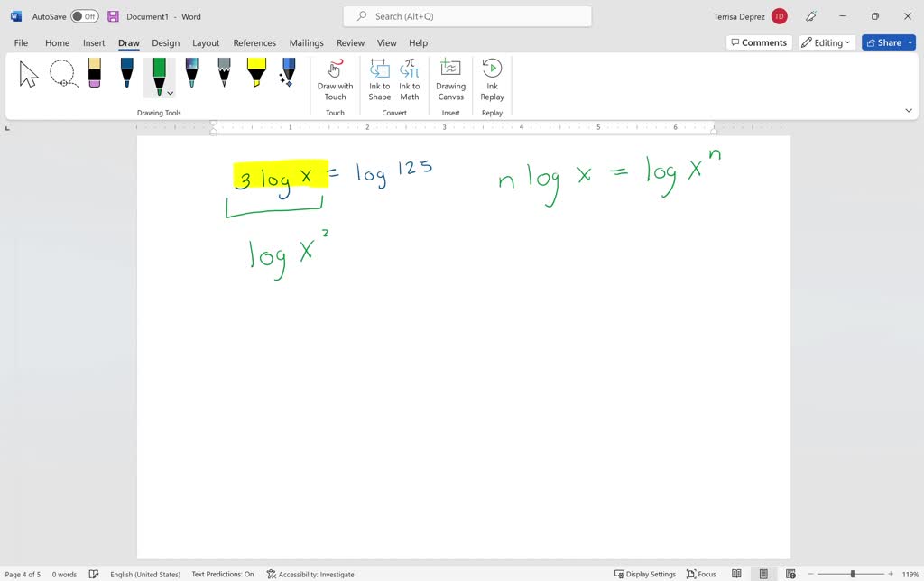Enable Draw with Touch mode
Image resolution: width=924 pixels, height=581 pixels.
(335, 79)
